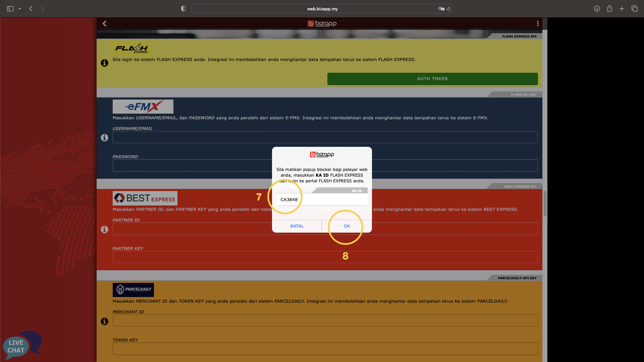This screenshot has width=644, height=362.
Task: Click the E-FMX PASSWORD field
Action: [x=325, y=165]
